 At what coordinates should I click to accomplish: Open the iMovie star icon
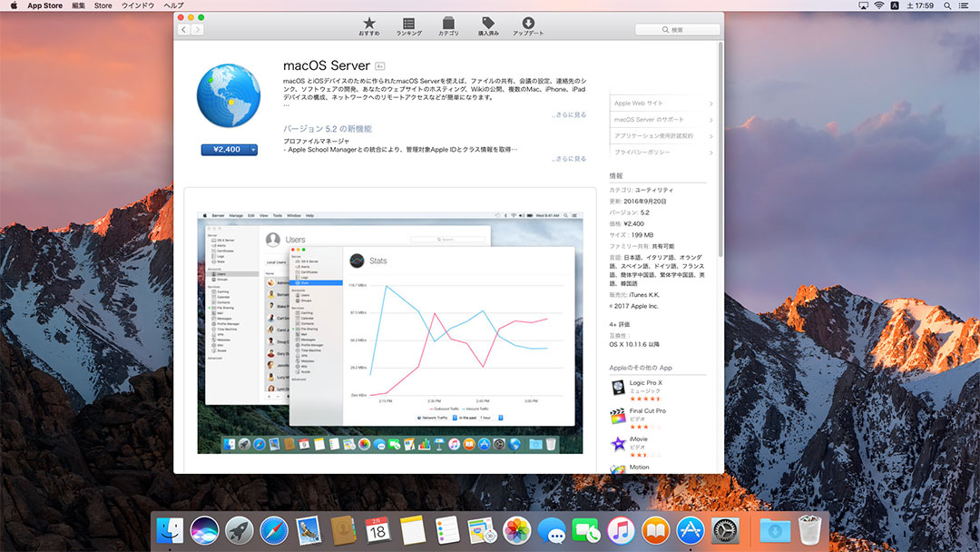click(x=618, y=444)
